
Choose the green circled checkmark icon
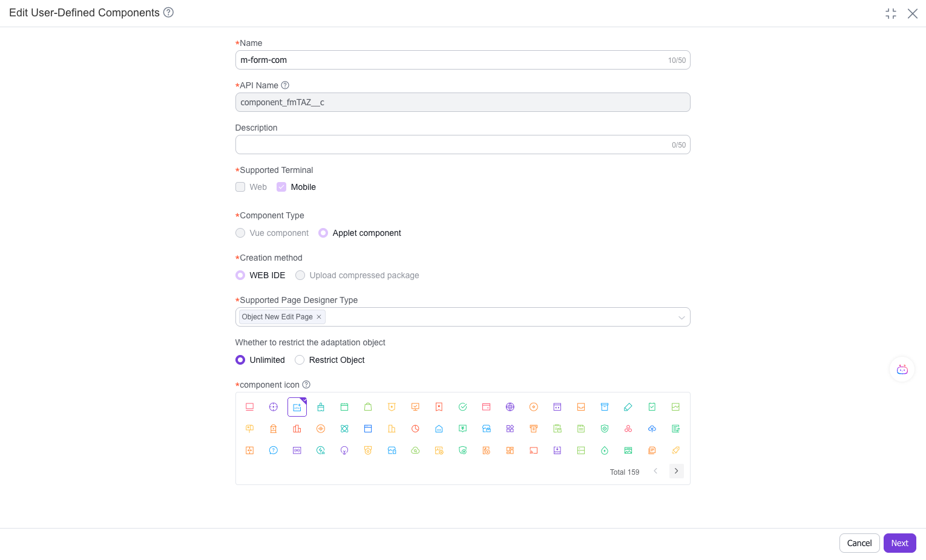[x=462, y=407]
